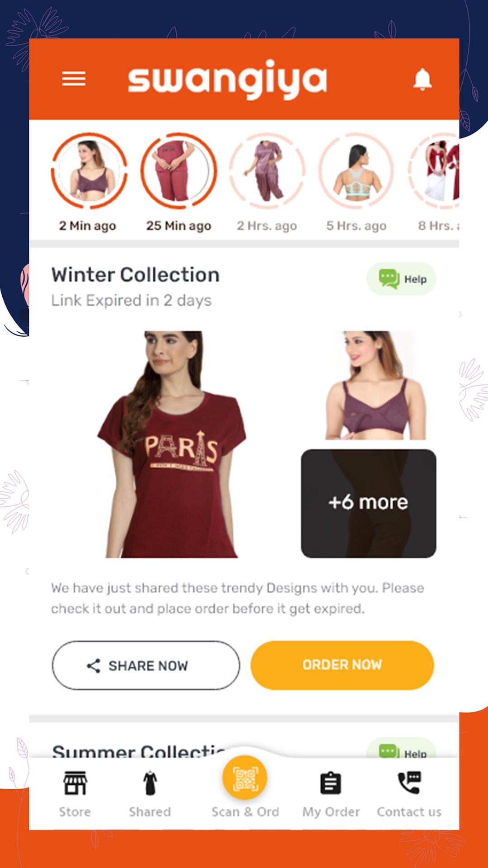Tap the Scan & Order QR icon

click(x=245, y=778)
